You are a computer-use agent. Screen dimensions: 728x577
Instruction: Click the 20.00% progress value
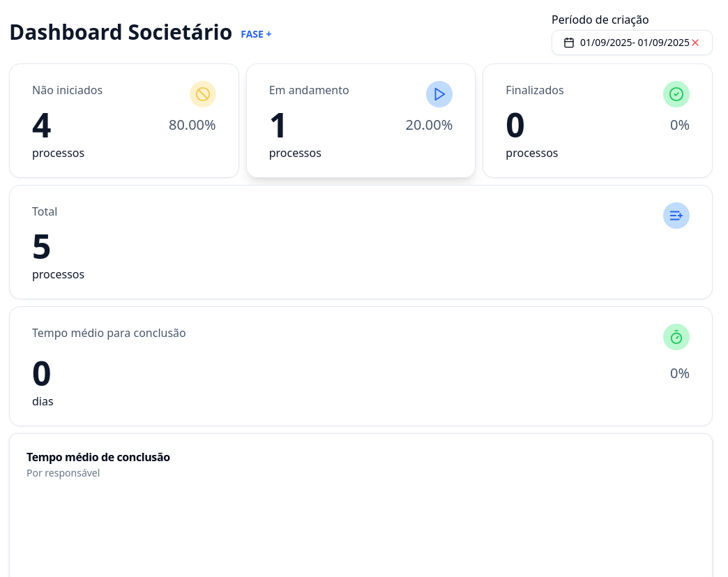coord(429,126)
